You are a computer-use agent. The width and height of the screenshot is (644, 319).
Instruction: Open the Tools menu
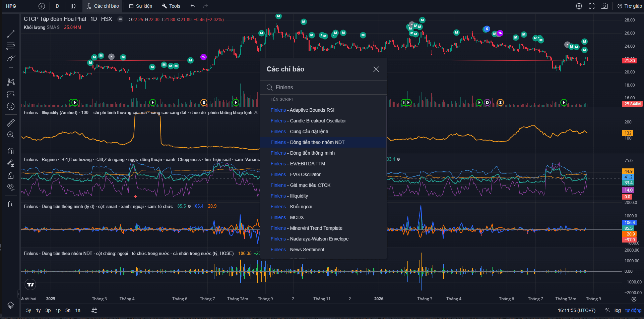(x=171, y=6)
